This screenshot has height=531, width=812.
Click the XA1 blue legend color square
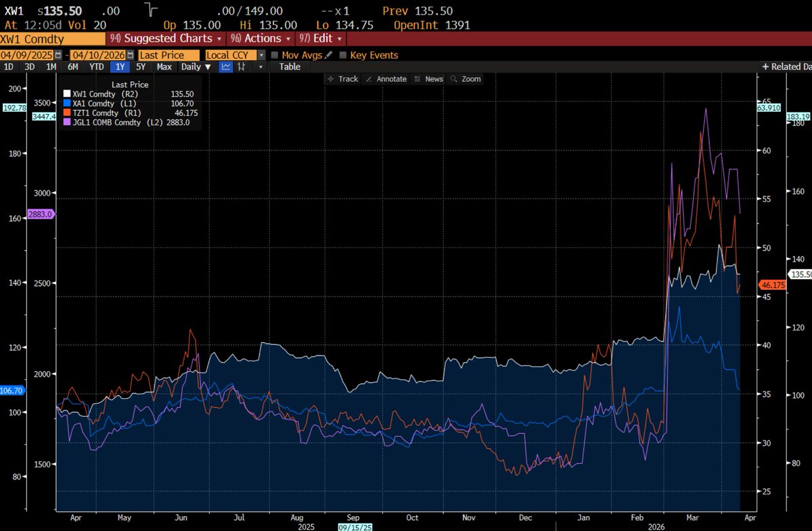[66, 103]
